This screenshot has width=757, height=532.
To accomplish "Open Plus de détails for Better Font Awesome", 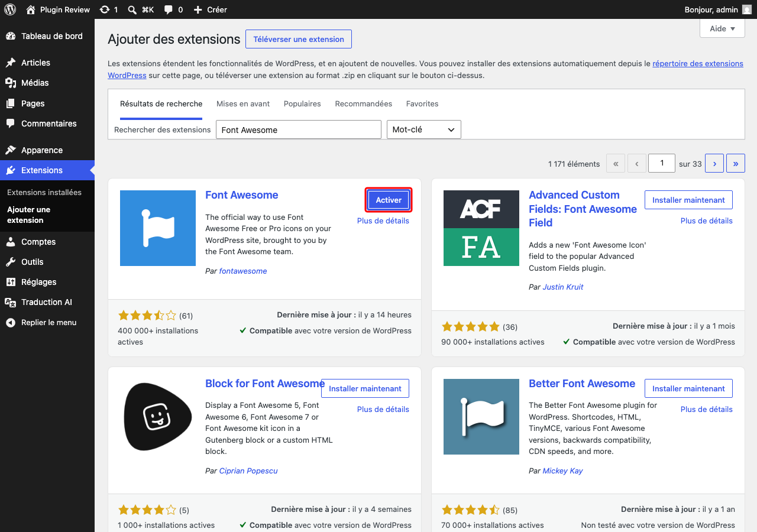I will click(707, 410).
